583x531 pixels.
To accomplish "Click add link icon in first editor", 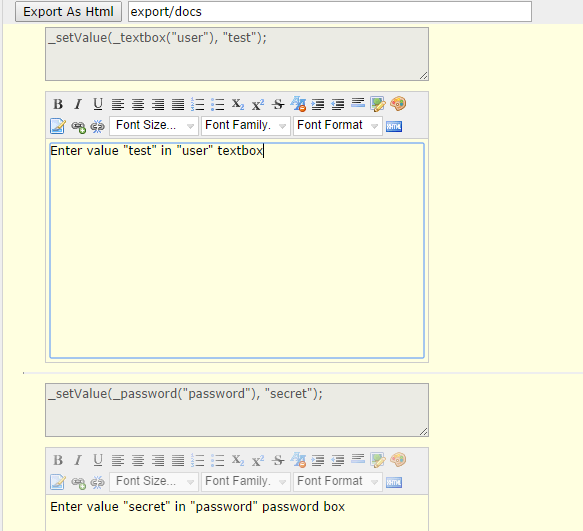I will 78,126.
